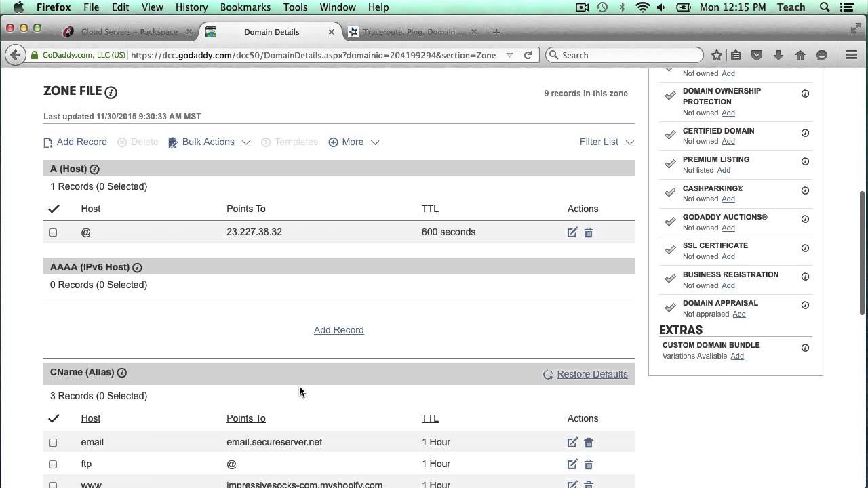Open URL bar history dropdown arrow
868x488 pixels.
pos(509,55)
